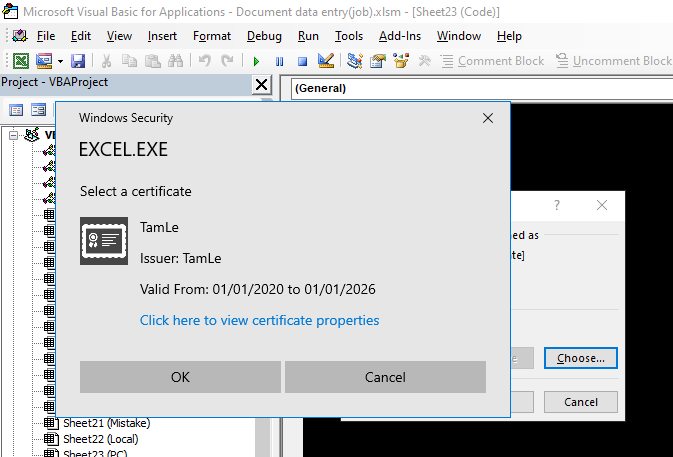Open the Tools menu
This screenshot has width=673, height=457.
pos(349,36)
